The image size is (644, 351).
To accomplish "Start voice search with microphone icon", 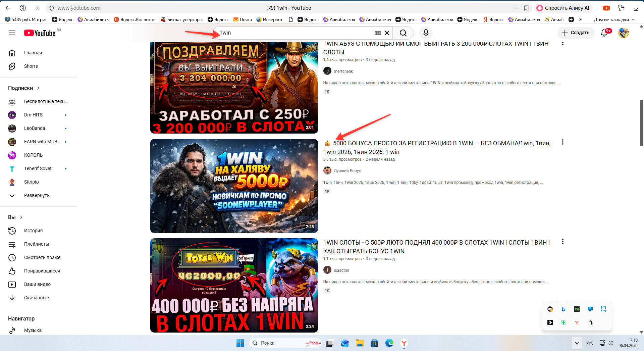I will [x=426, y=33].
